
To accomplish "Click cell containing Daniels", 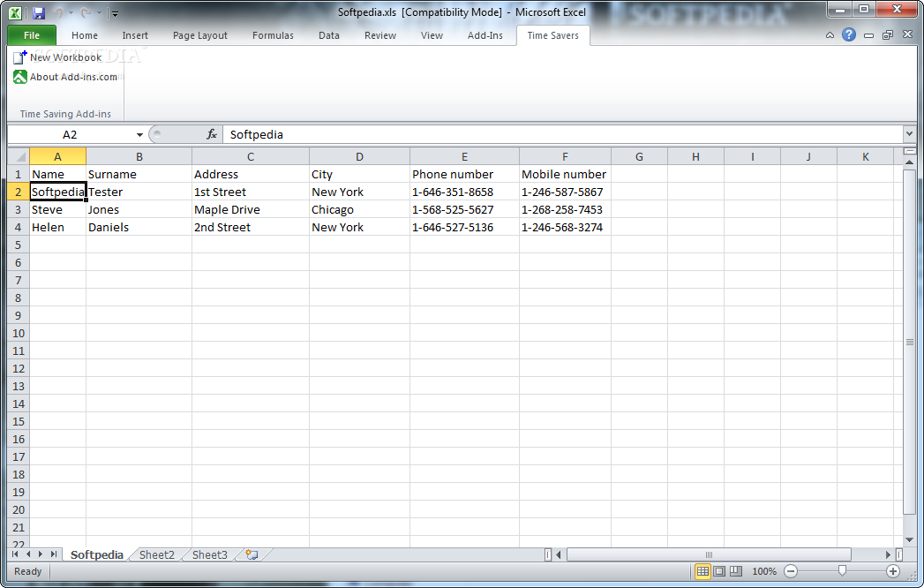I will [139, 227].
